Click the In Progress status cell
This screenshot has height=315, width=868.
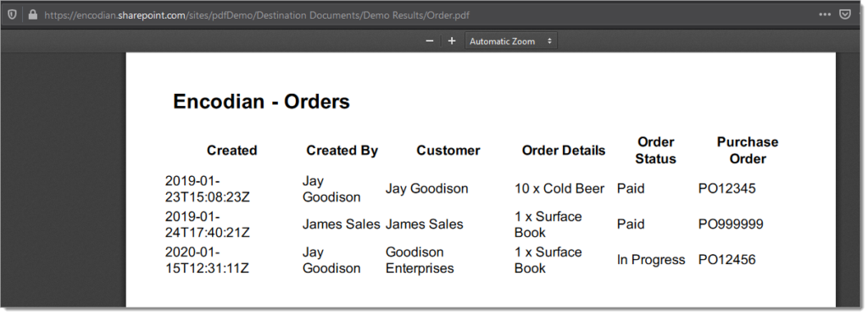651,260
